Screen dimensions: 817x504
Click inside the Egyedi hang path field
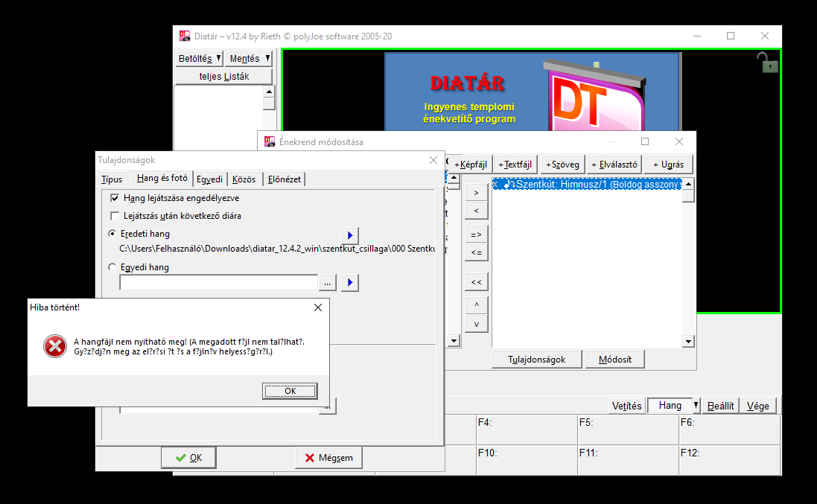tap(219, 283)
